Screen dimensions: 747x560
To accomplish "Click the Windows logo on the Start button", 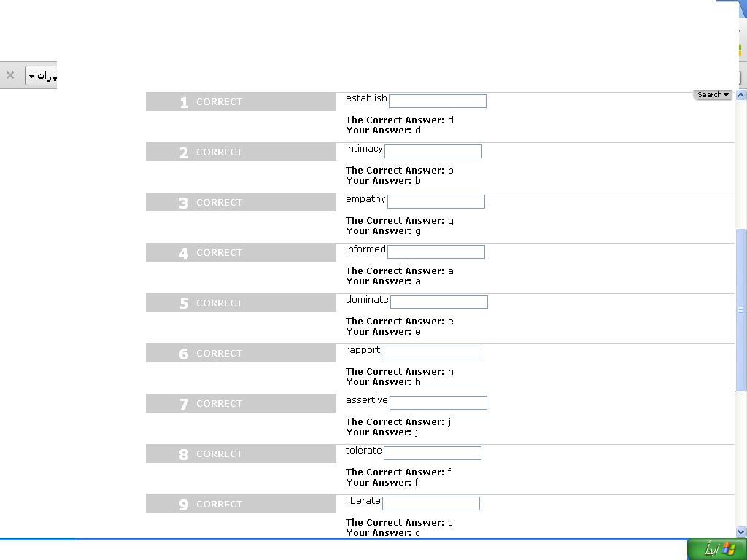I will [x=729, y=550].
